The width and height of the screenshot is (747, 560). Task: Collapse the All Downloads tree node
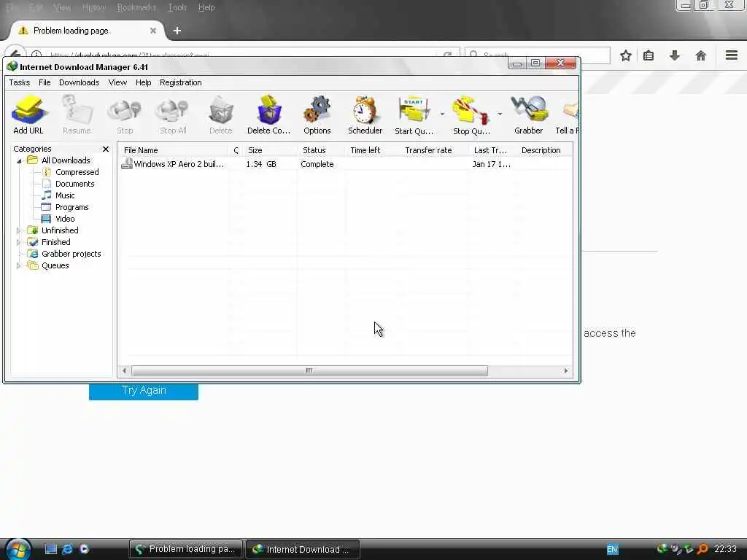[19, 161]
